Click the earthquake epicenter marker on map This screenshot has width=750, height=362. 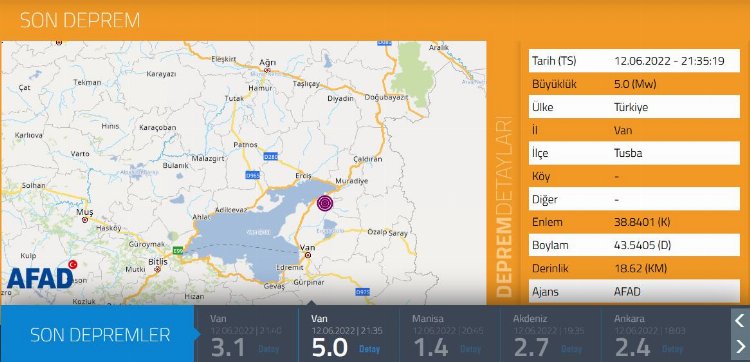coord(325,203)
